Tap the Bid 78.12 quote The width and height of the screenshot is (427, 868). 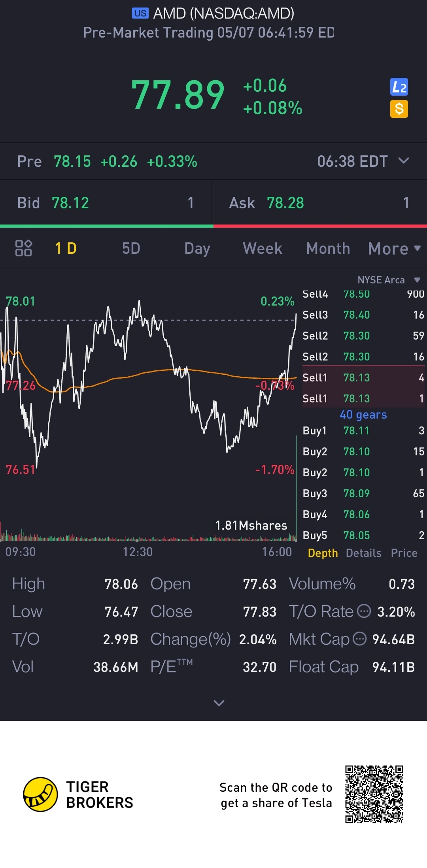(106, 203)
